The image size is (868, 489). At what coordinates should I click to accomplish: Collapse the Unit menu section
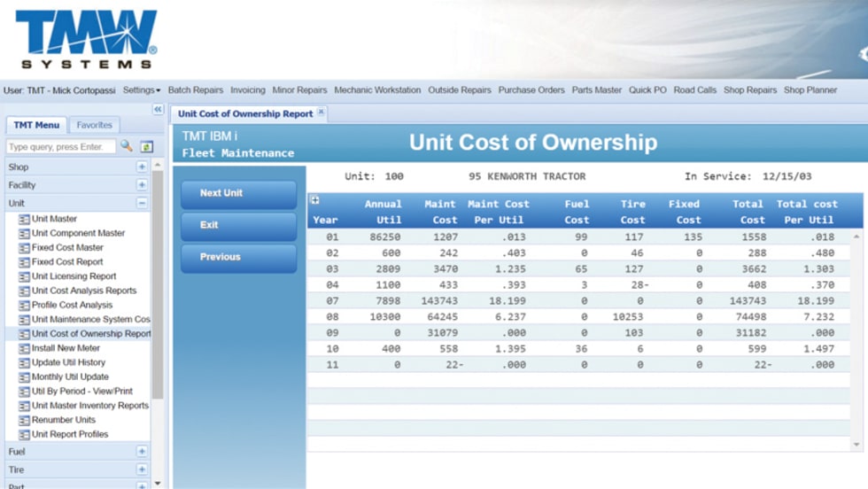tap(142, 203)
